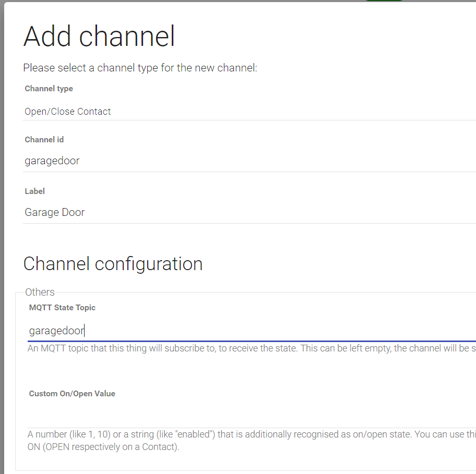Click the "Label" field caption
Viewport: 476px width, 474px height.
34,191
